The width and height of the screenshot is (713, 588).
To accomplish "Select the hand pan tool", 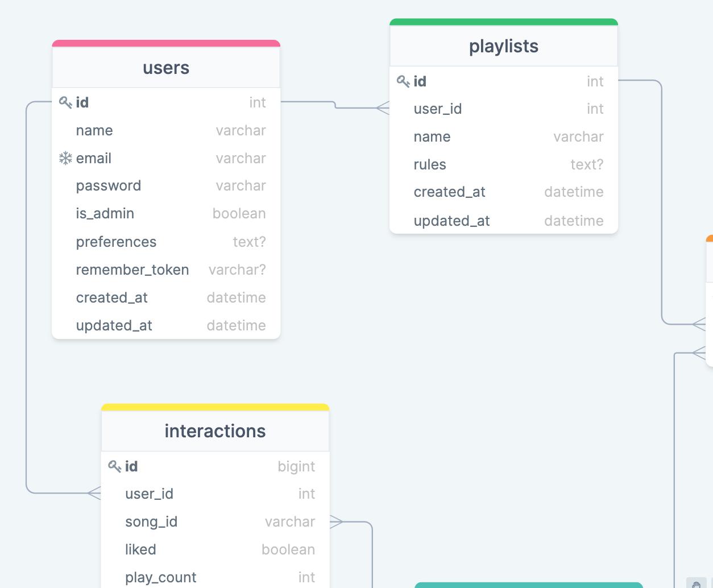I will coord(696,583).
